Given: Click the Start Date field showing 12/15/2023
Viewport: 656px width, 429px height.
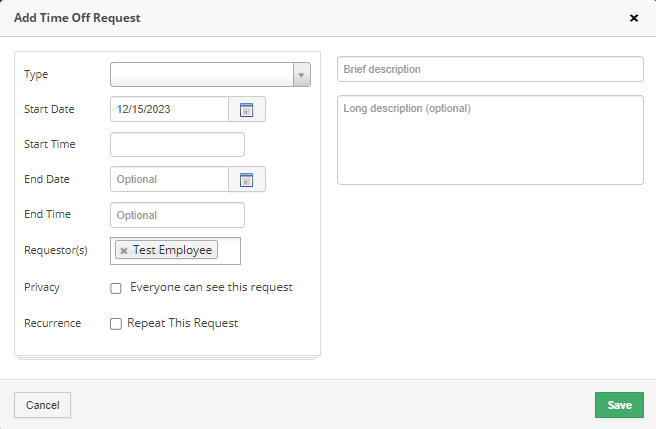Looking at the screenshot, I should click(169, 110).
